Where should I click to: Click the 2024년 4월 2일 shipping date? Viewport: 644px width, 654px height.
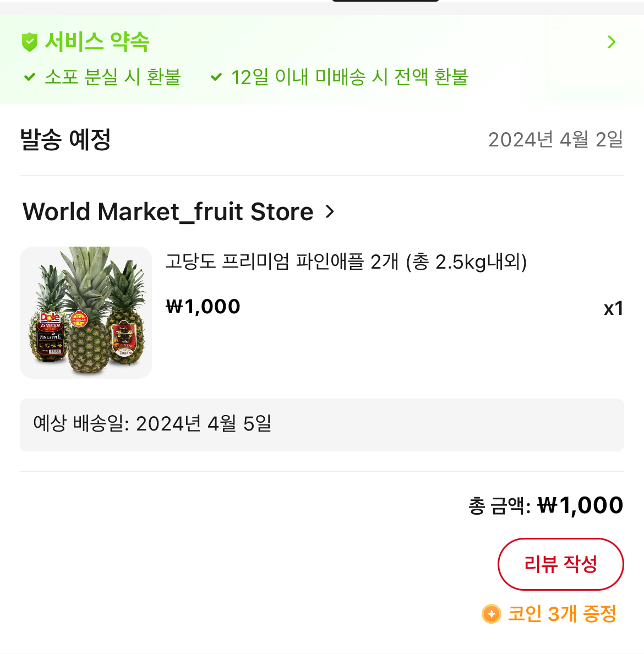(x=555, y=139)
